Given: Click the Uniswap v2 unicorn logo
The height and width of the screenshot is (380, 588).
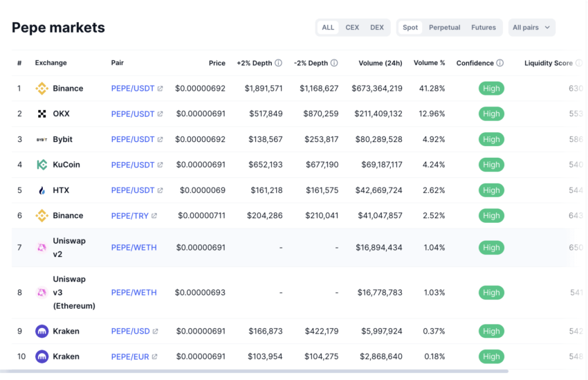Looking at the screenshot, I should (x=42, y=248).
